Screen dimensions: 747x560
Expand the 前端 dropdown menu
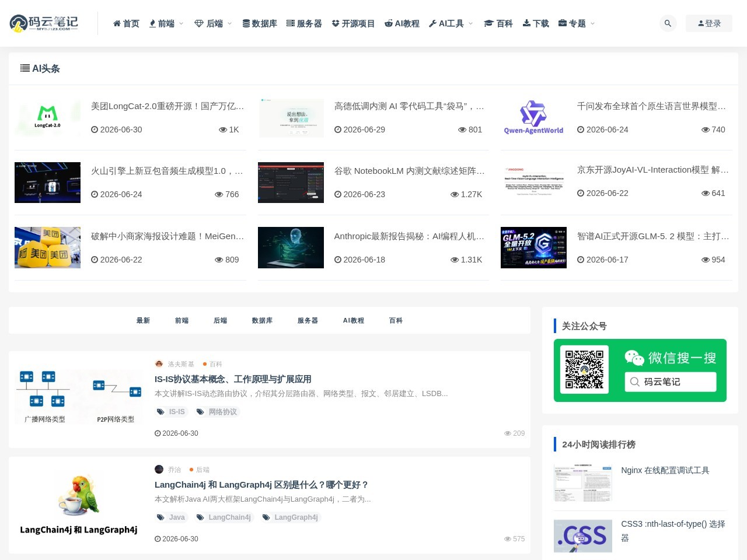click(166, 23)
